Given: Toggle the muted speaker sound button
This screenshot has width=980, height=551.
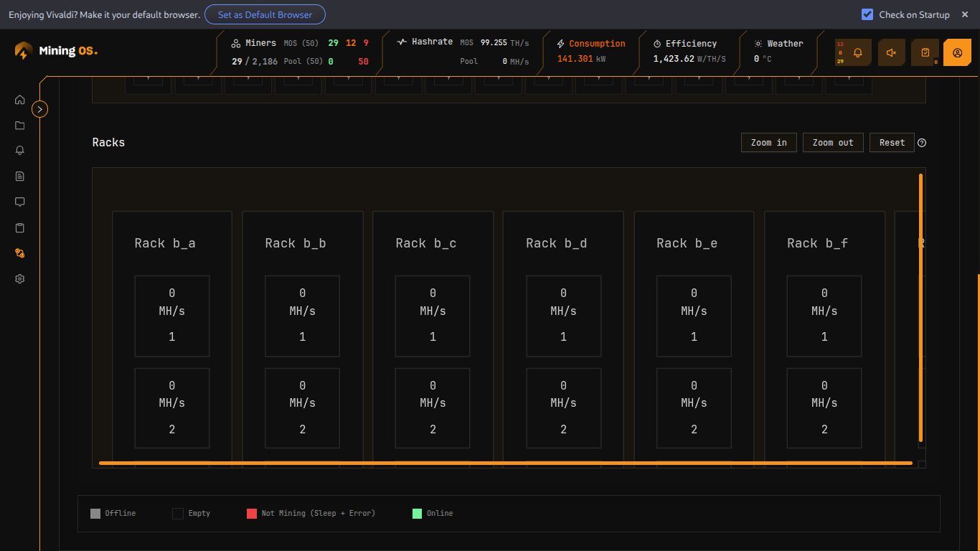Looking at the screenshot, I should 891,52.
